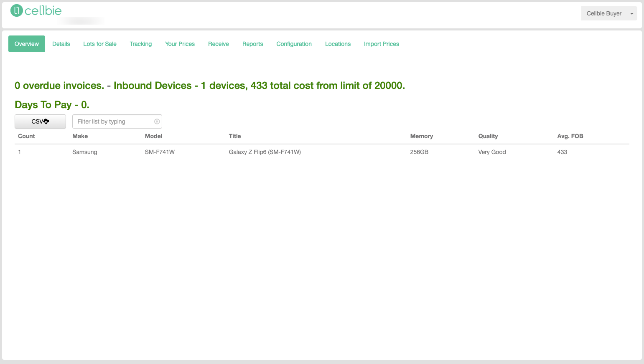This screenshot has height=364, width=644.
Task: Click the Model column header
Action: point(153,136)
